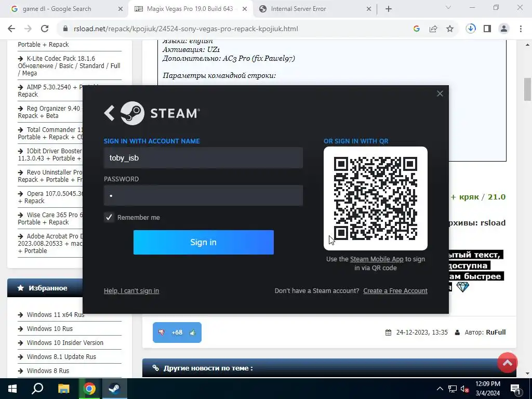Open the Chrome three-dot menu
Viewport: 532px width, 399px height.
521,29
